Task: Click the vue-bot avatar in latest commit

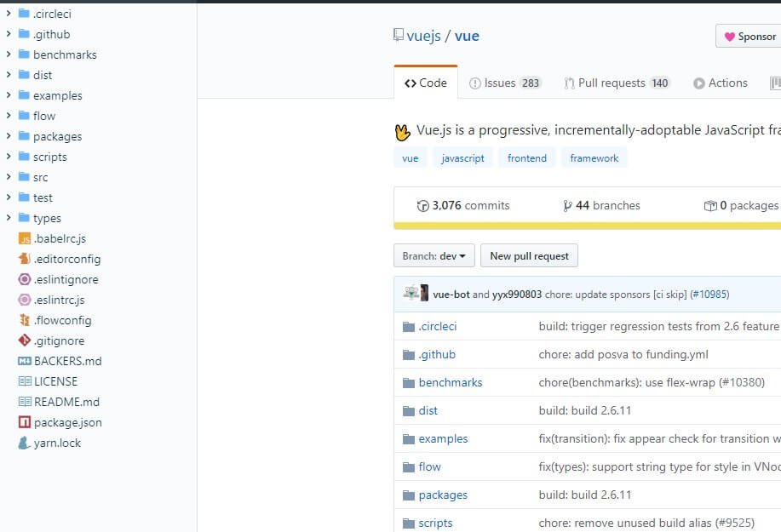Action: [411, 293]
